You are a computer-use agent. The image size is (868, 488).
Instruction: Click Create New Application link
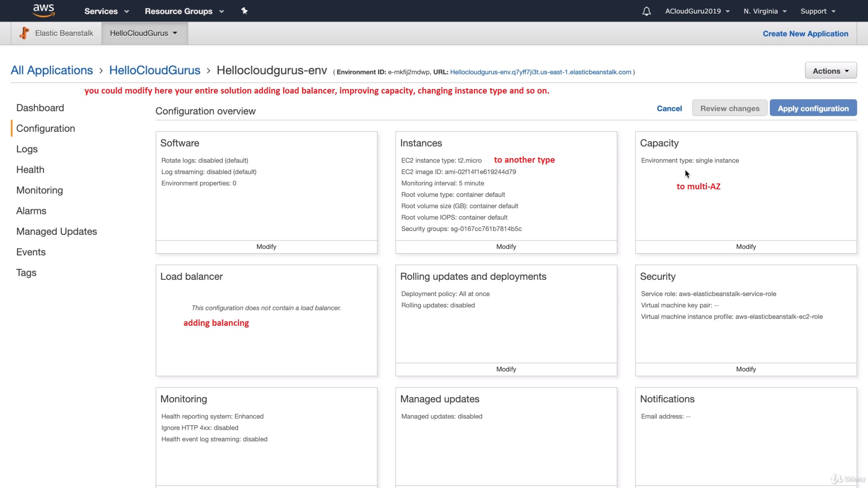click(x=805, y=34)
